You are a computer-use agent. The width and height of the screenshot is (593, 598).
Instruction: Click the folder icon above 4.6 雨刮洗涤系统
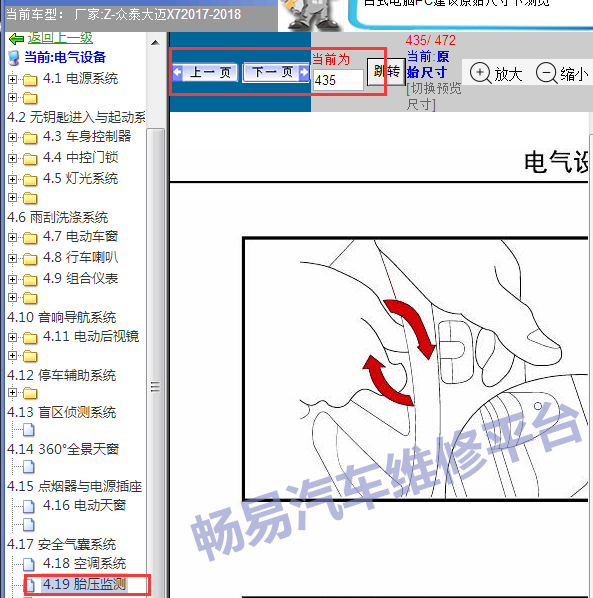(30, 198)
